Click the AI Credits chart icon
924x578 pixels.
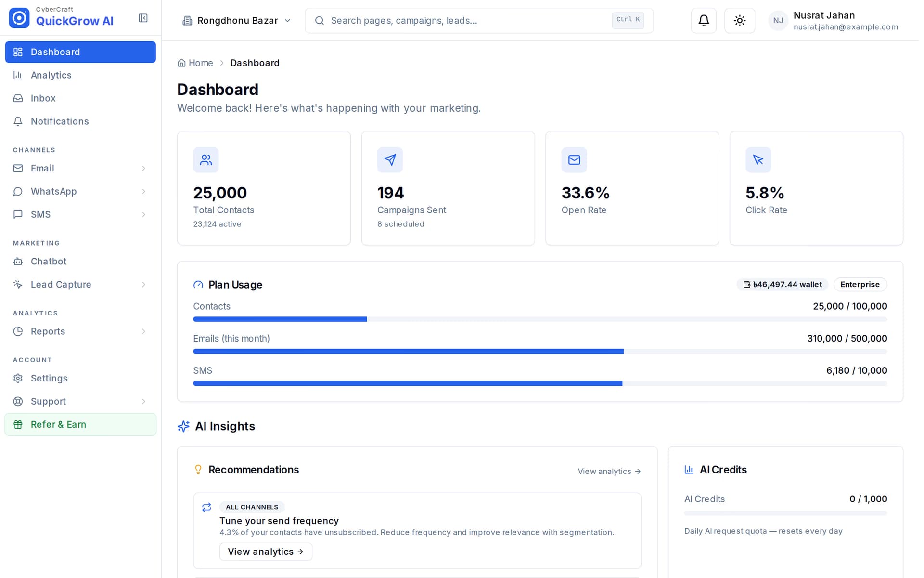click(689, 470)
